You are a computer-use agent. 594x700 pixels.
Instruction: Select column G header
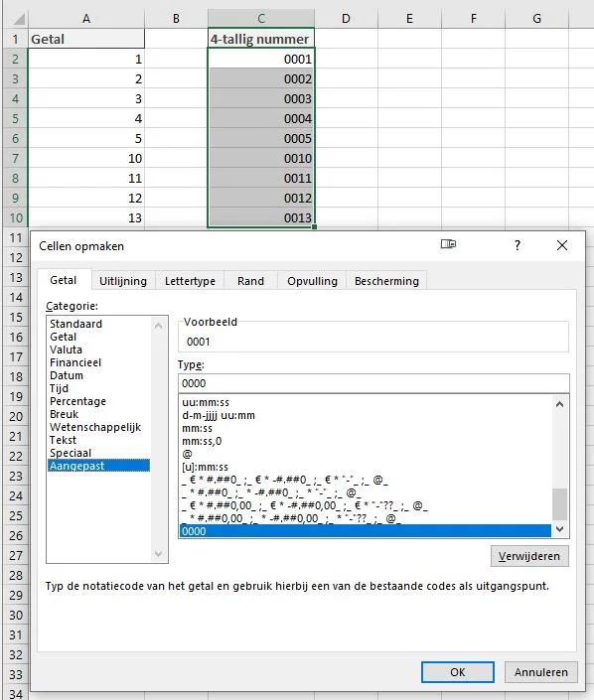(x=536, y=19)
